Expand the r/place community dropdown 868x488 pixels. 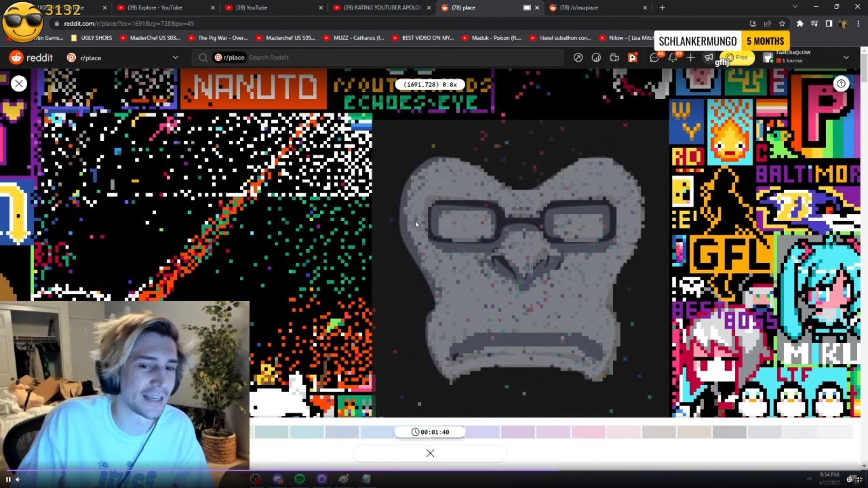175,58
